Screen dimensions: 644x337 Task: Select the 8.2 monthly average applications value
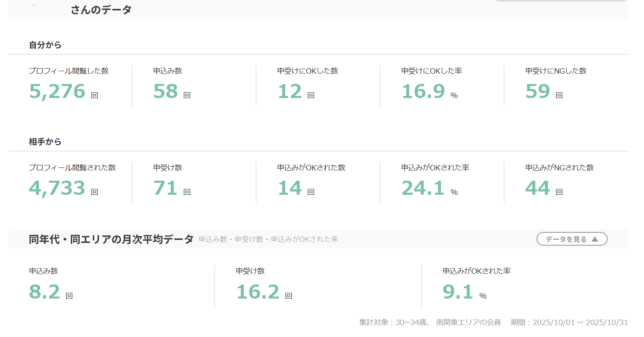(x=45, y=292)
